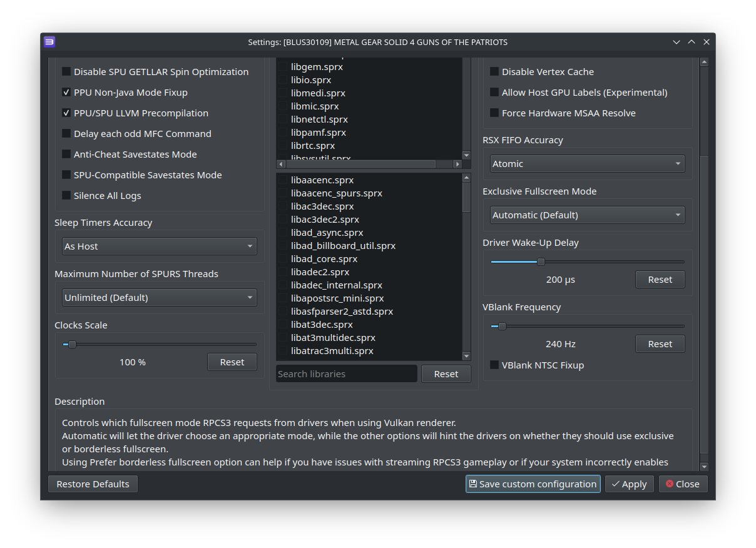Enable Delay each odd MFC Command
This screenshot has width=756, height=548.
click(x=66, y=134)
